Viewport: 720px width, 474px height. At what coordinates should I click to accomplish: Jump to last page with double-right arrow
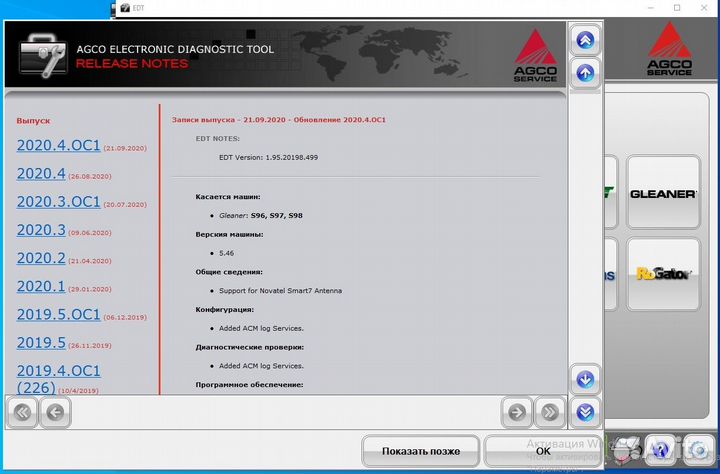coord(549,411)
